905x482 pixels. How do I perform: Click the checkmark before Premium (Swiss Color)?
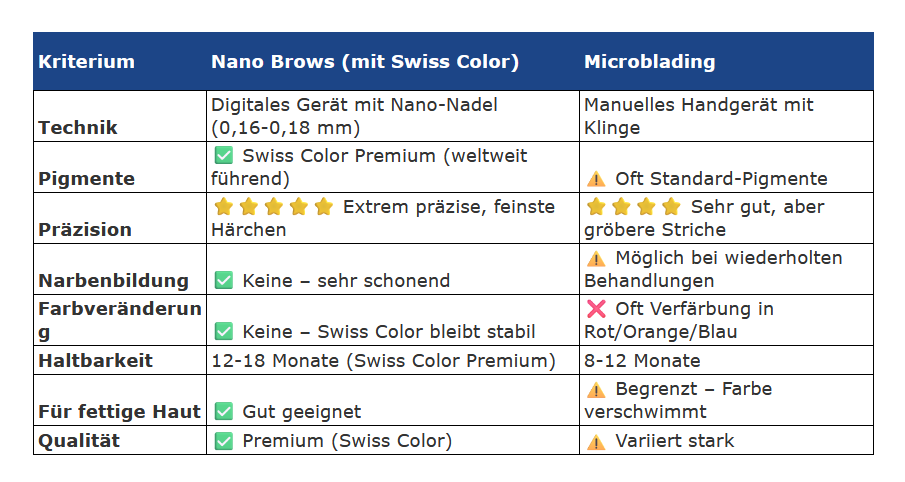pos(223,441)
